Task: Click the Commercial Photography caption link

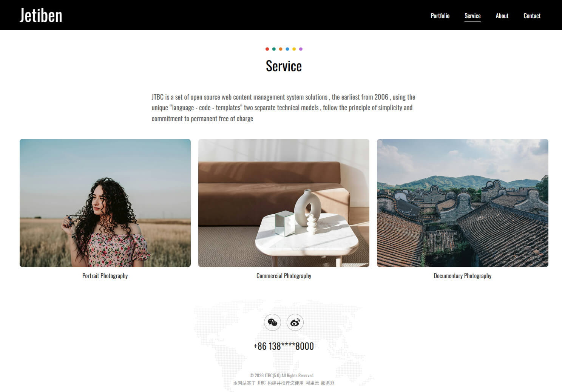Action: pyautogui.click(x=284, y=276)
